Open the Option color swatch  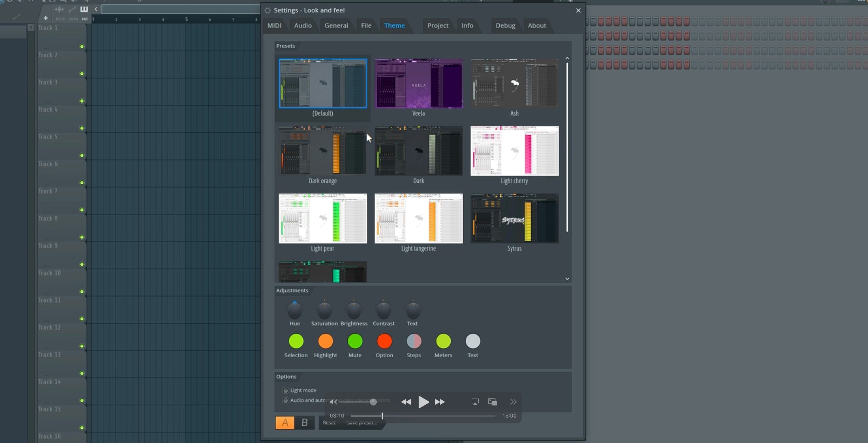384,341
